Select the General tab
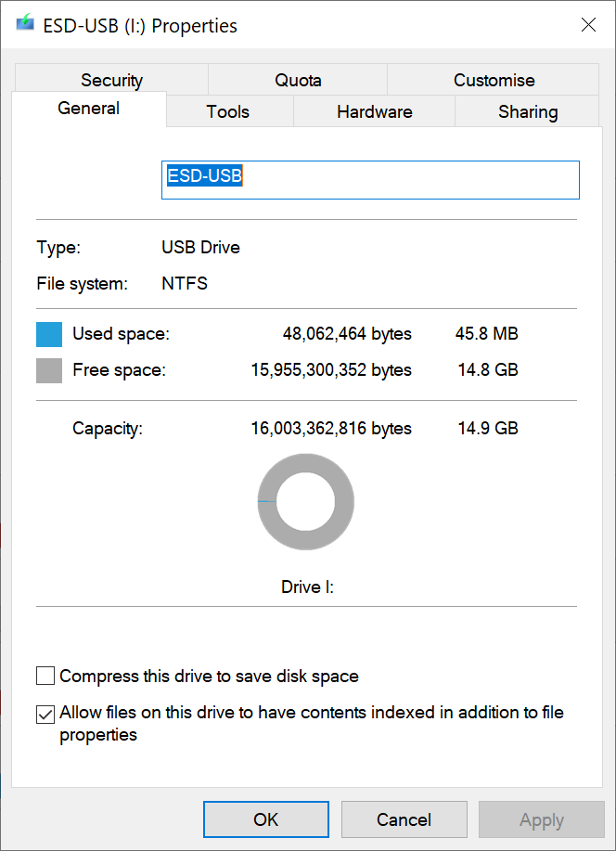 pyautogui.click(x=88, y=109)
